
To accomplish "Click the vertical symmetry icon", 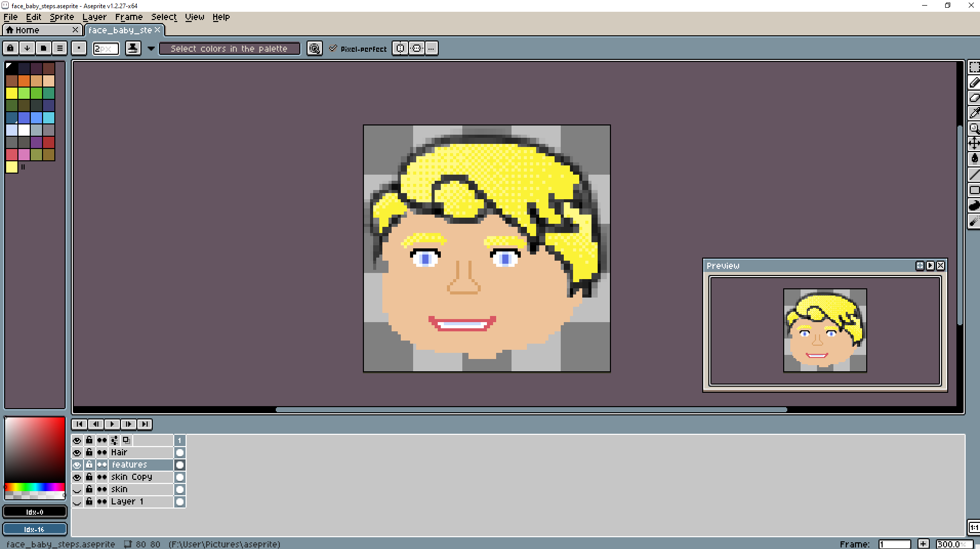I will point(400,48).
